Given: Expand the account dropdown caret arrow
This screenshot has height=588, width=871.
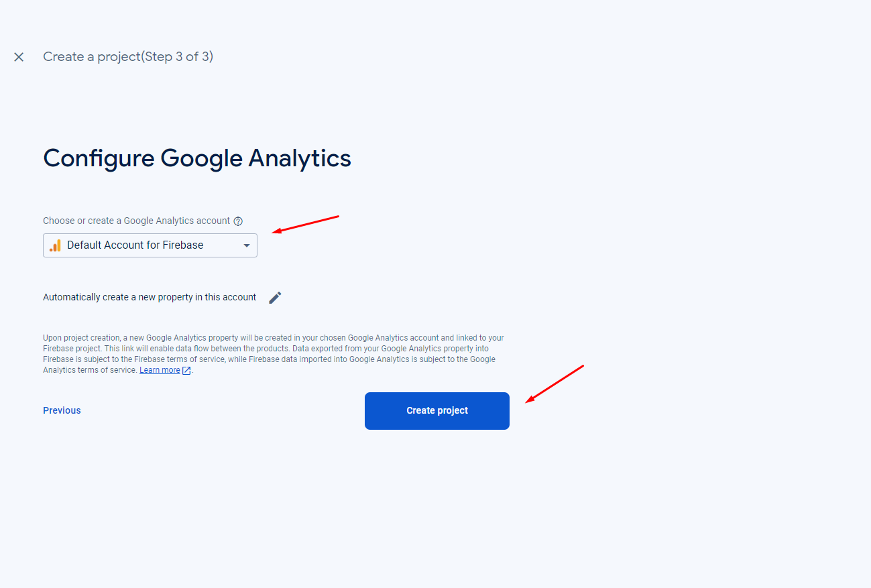Looking at the screenshot, I should pyautogui.click(x=247, y=245).
